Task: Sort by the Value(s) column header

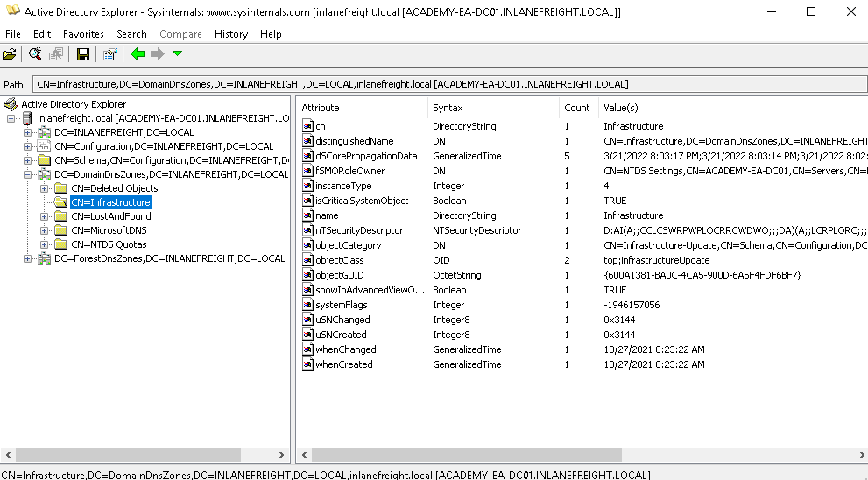Action: point(733,108)
